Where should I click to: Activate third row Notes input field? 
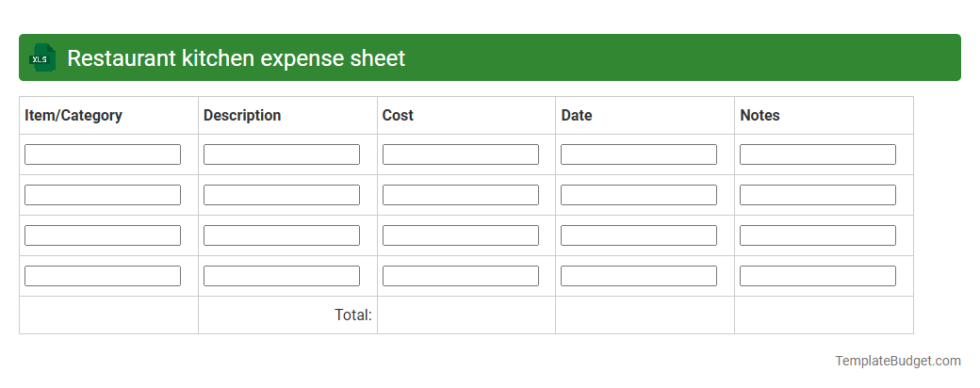click(x=818, y=235)
